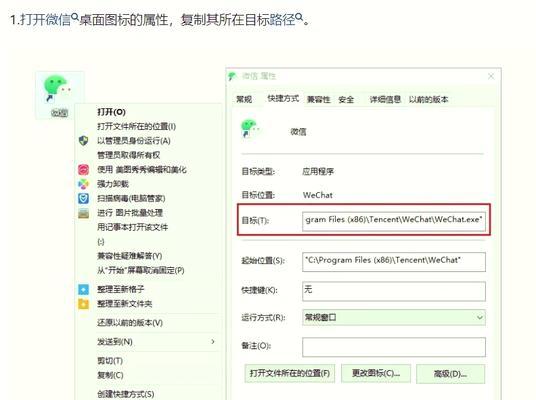Select 以管理员身份运行(A) menu entry
The width and height of the screenshot is (536, 400).
(x=134, y=141)
